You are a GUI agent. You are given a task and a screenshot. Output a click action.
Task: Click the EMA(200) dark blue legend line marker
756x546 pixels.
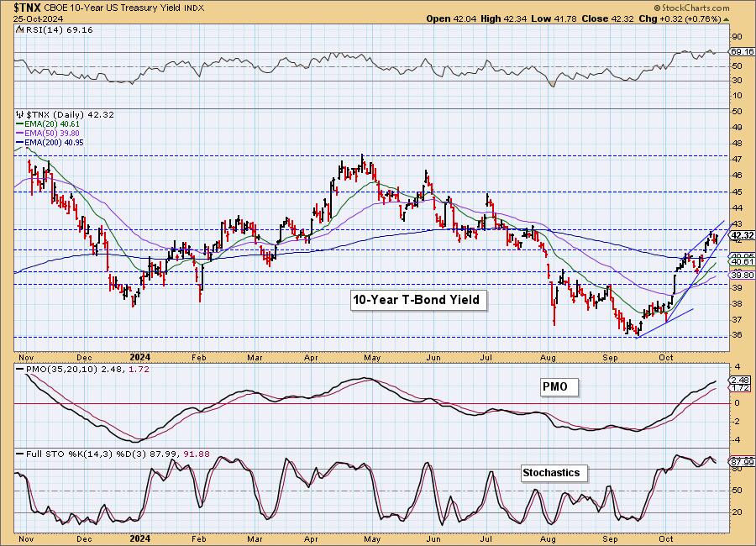pos(20,142)
